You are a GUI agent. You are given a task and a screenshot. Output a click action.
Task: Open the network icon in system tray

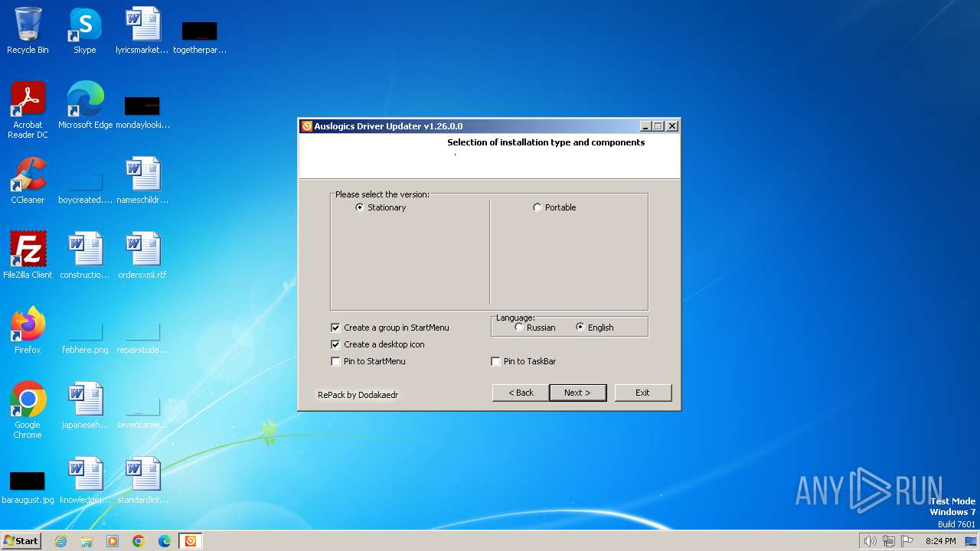(889, 541)
